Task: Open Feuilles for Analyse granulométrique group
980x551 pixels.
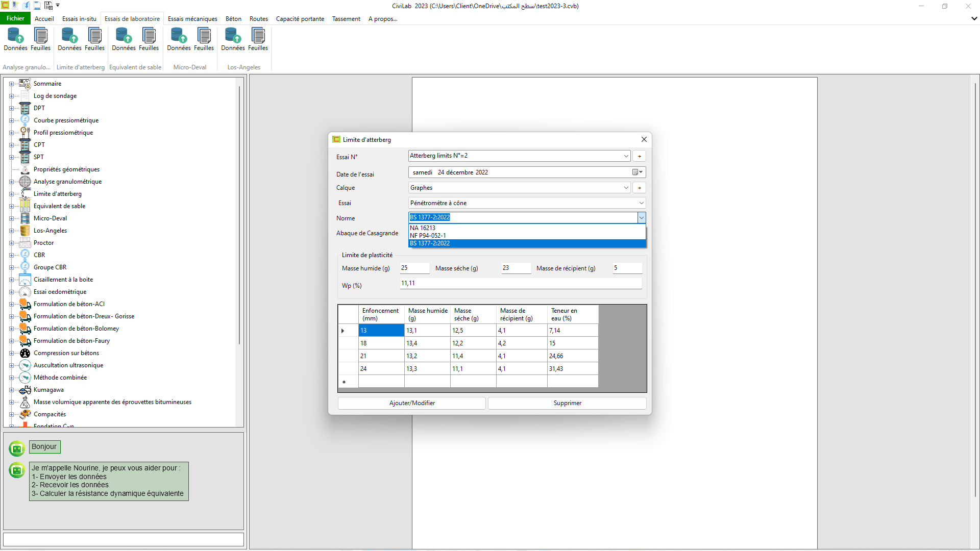Action: pyautogui.click(x=40, y=39)
